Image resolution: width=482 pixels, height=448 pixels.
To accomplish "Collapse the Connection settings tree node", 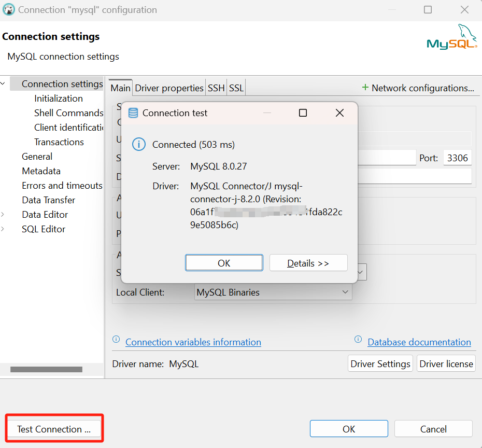I will pyautogui.click(x=3, y=83).
